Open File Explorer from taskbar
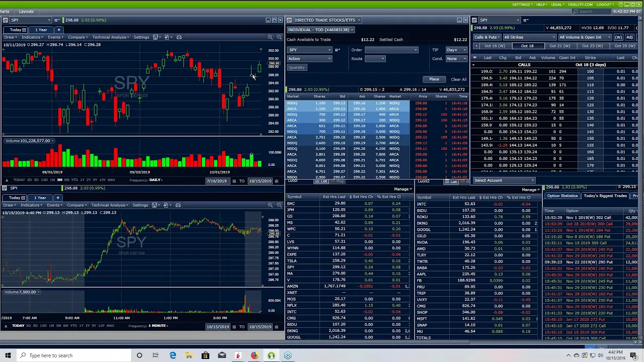Viewport: 644px width, 362px height. coord(189,355)
